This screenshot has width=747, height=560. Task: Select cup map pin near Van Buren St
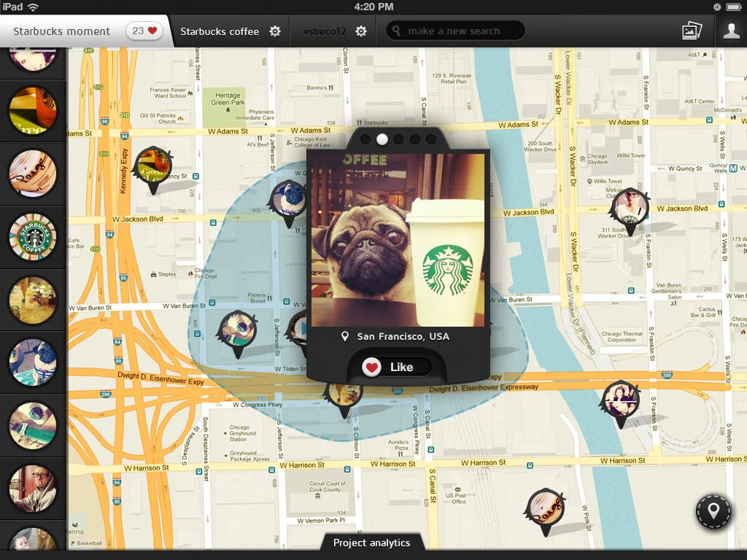[237, 332]
